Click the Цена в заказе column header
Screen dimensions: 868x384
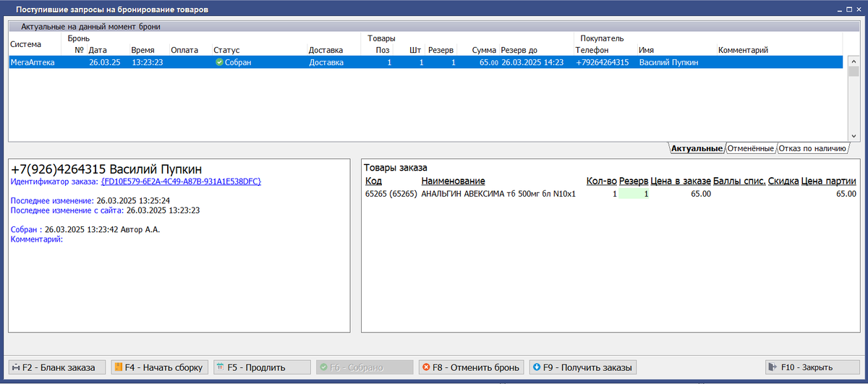tap(681, 181)
